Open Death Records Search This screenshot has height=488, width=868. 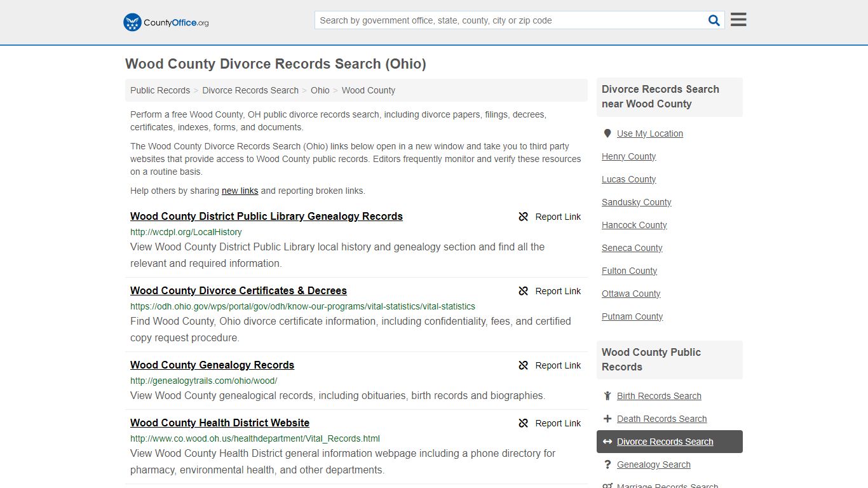coord(661,419)
